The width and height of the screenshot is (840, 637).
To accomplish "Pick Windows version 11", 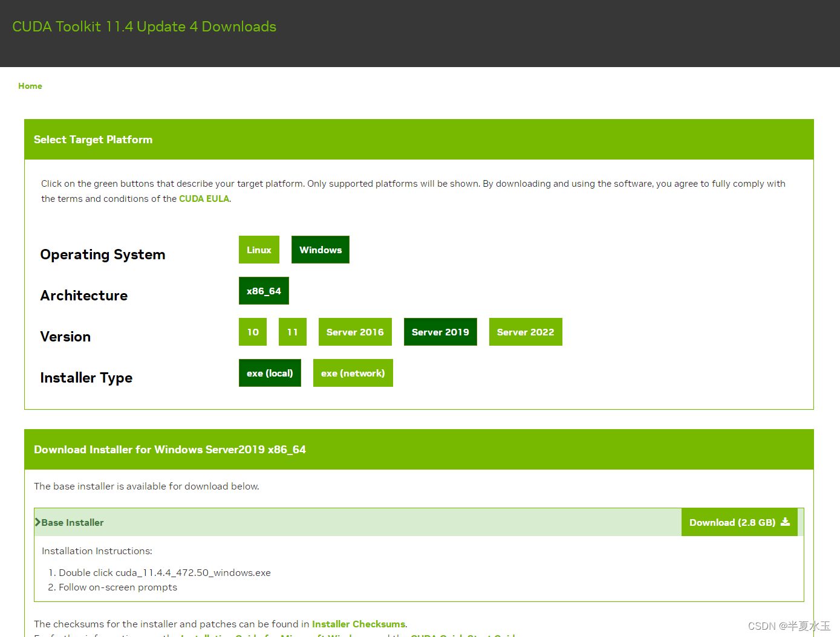I will click(293, 332).
